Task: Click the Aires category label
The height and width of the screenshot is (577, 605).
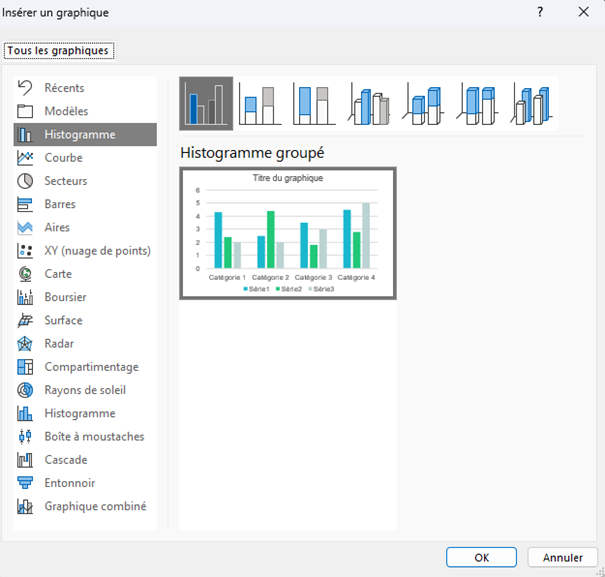Action: click(57, 227)
